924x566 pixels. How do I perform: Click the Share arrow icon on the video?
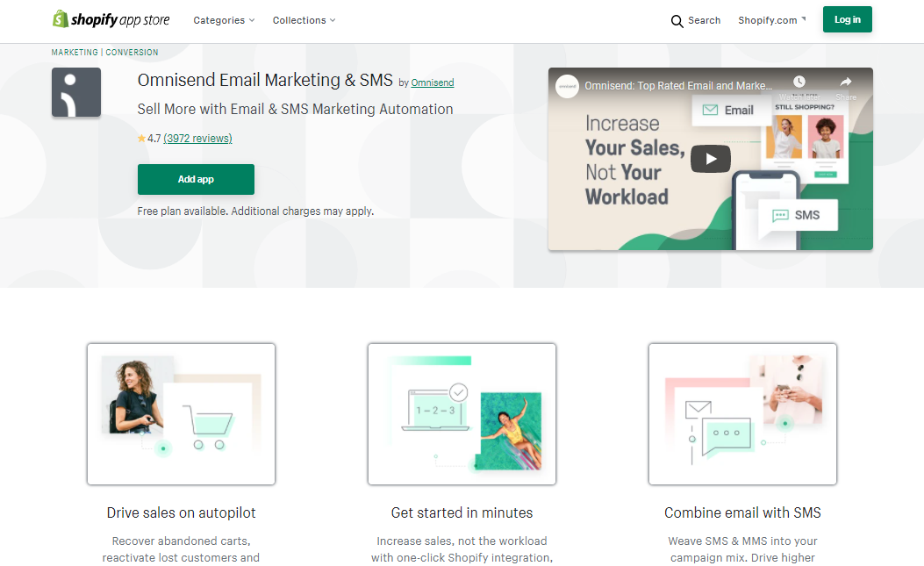846,82
